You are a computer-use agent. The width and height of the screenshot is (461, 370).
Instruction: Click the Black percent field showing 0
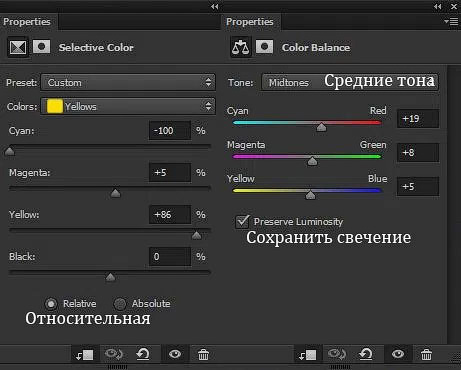(x=170, y=256)
